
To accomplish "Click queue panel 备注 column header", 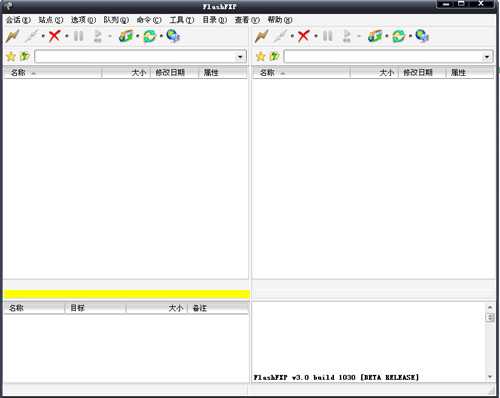I will (218, 308).
